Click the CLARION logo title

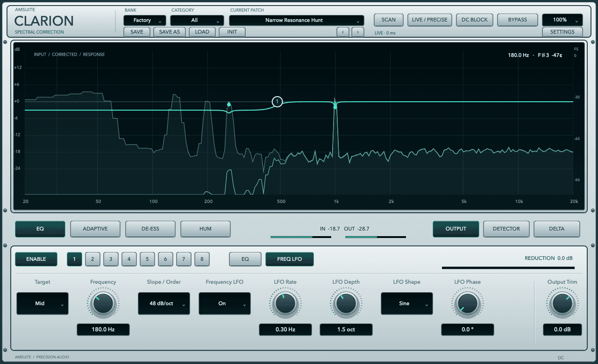(x=44, y=21)
